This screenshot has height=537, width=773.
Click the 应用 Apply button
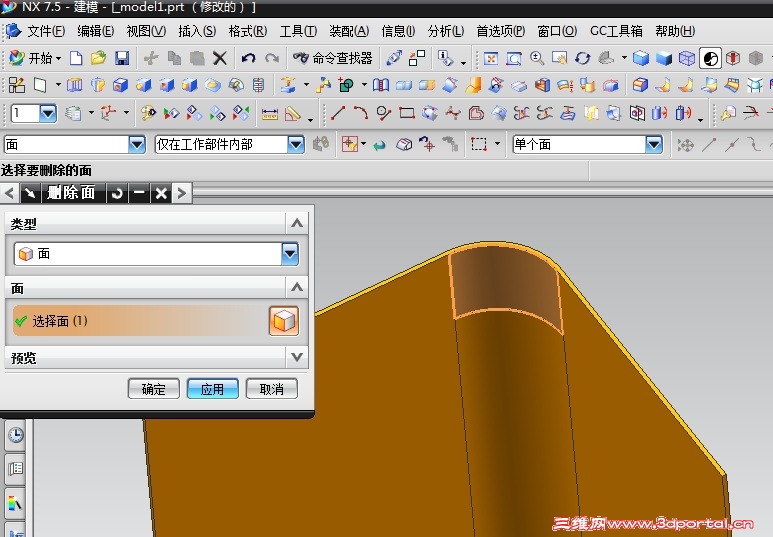[212, 389]
